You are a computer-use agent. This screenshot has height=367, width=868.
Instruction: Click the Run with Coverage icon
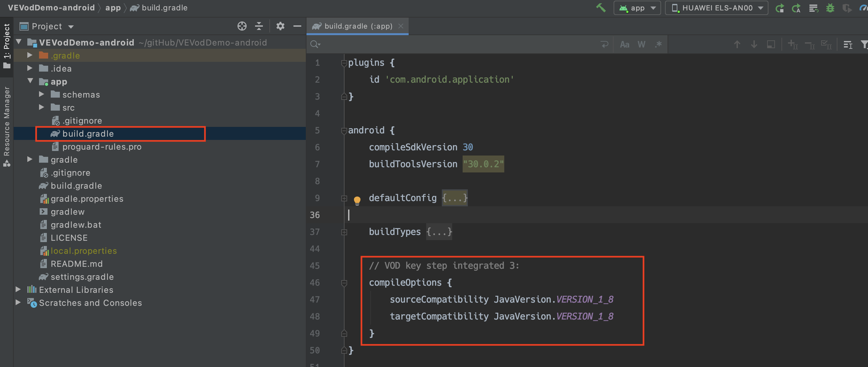pos(847,8)
